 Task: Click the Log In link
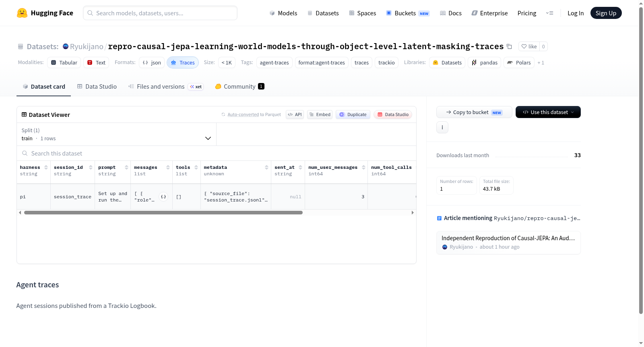click(x=576, y=13)
